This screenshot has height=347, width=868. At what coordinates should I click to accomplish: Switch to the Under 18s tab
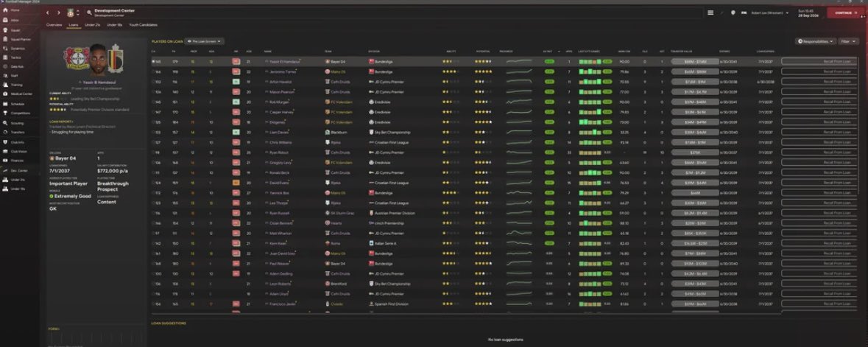(115, 25)
